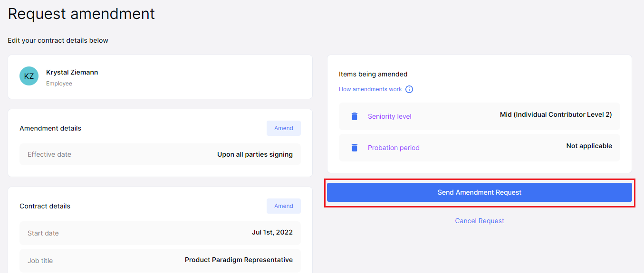Amend the Amendment details section

tap(284, 128)
